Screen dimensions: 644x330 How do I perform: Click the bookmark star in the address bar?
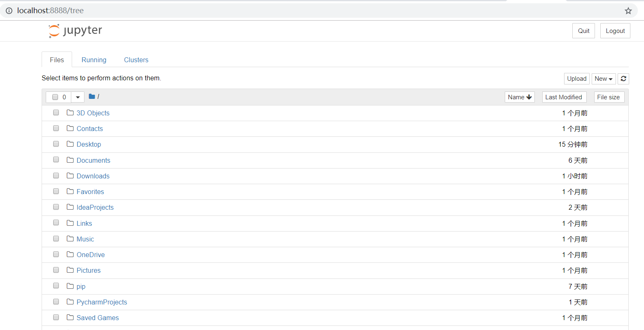point(628,10)
